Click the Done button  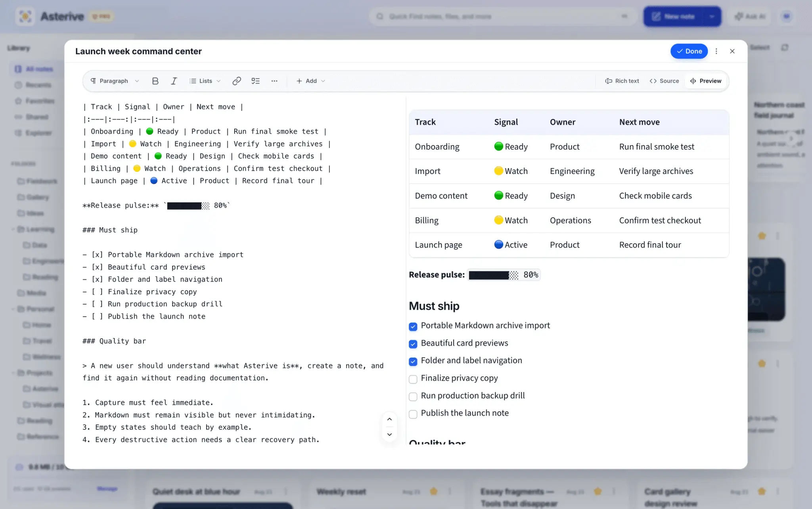point(689,51)
